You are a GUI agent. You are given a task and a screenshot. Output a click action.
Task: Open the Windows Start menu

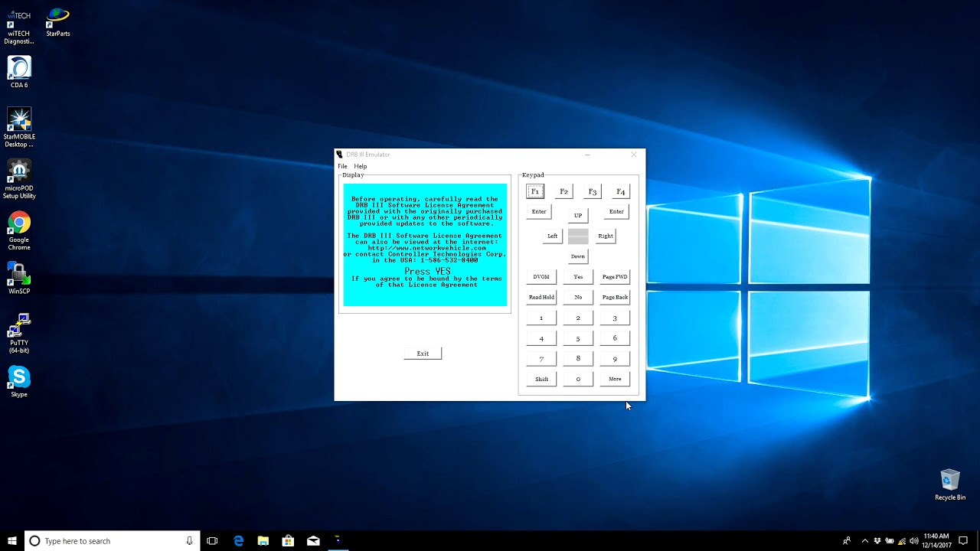(12, 541)
